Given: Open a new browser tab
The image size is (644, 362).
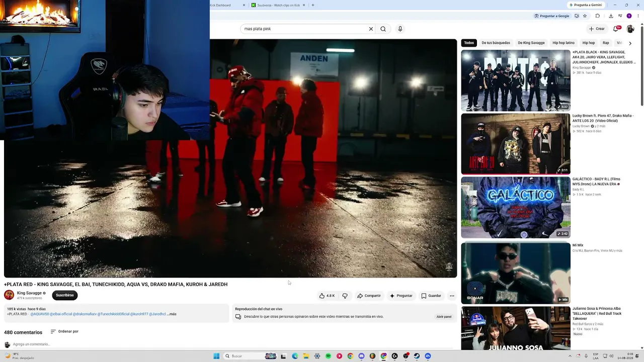Looking at the screenshot, I should point(313,5).
